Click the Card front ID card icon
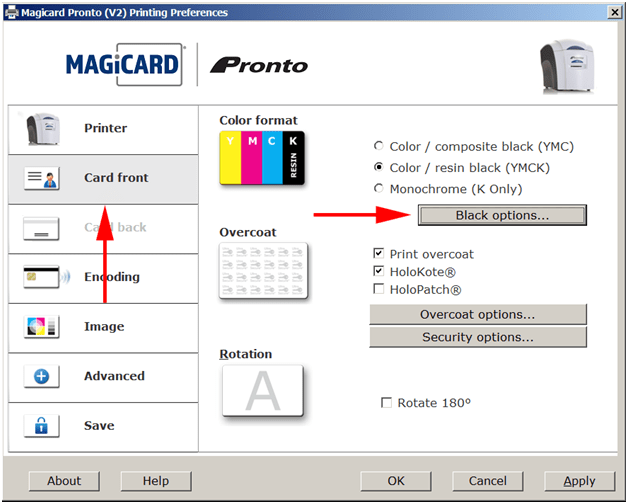The height and width of the screenshot is (504, 628). 42,178
